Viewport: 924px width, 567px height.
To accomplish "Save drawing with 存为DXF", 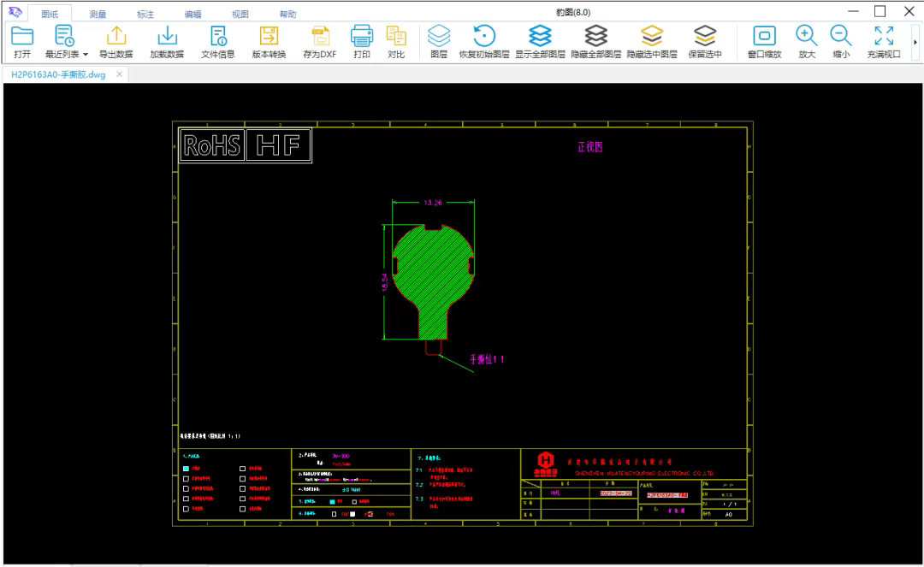I will (x=320, y=42).
